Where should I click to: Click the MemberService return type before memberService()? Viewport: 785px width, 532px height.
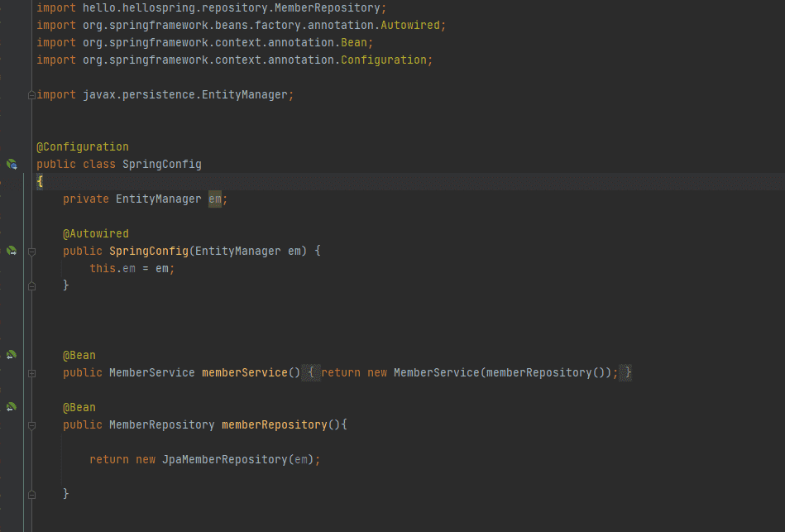(151, 372)
